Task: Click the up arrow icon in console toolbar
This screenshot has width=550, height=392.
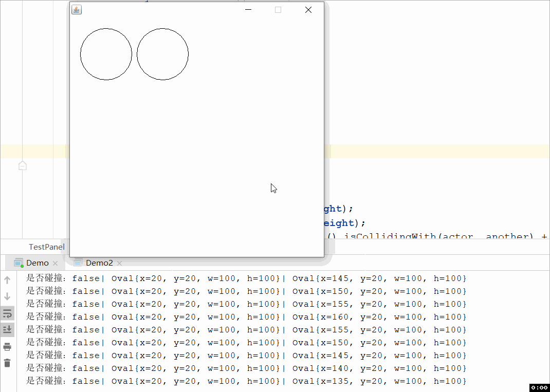Action: [x=7, y=280]
